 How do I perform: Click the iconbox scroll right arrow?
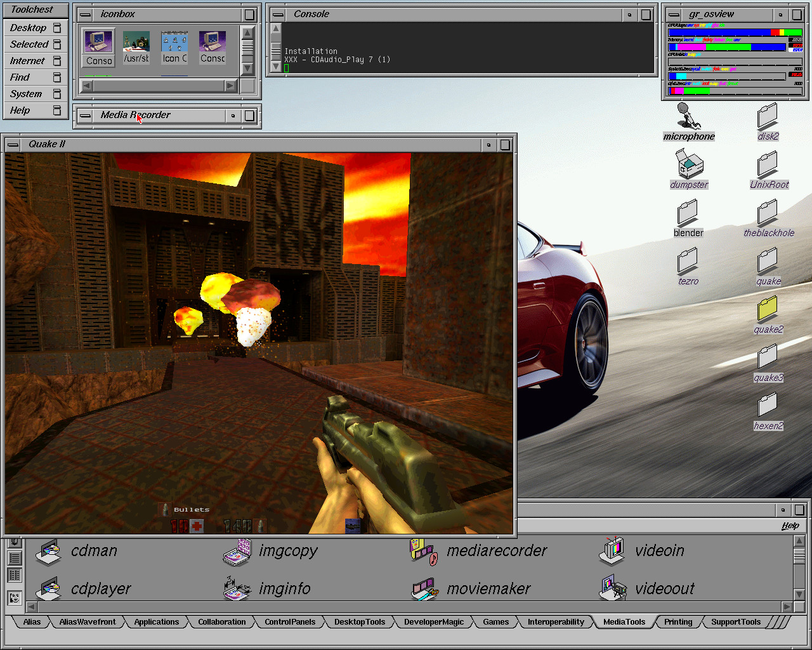click(231, 86)
